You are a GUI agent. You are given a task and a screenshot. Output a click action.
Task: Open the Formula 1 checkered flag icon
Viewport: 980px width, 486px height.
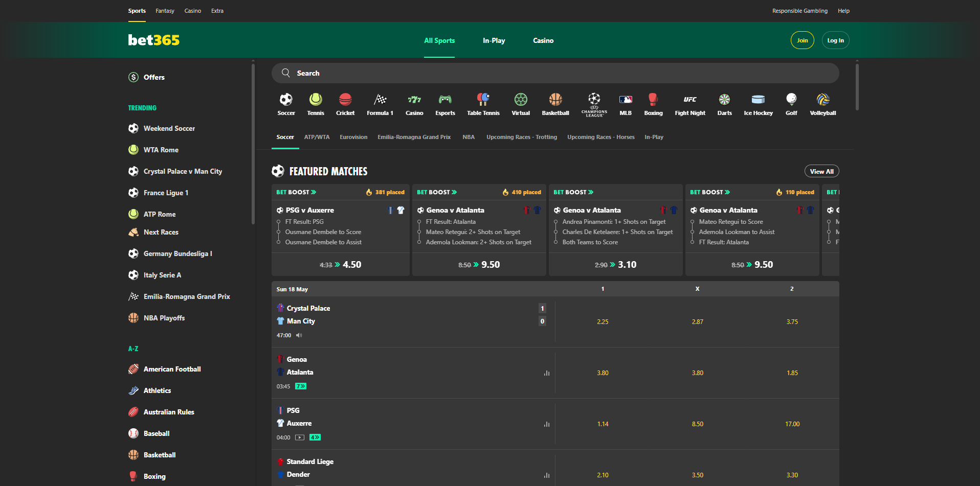[x=380, y=99]
